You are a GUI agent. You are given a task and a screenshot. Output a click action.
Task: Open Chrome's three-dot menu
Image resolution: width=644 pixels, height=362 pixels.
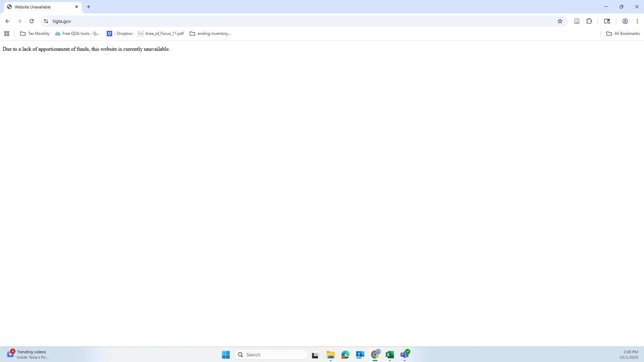[x=637, y=21]
